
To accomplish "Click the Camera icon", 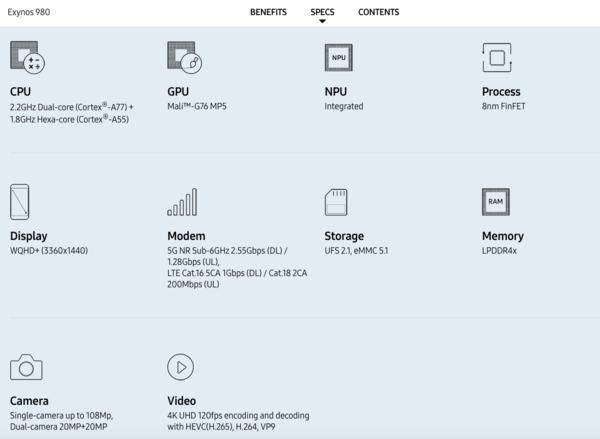I will pos(26,367).
